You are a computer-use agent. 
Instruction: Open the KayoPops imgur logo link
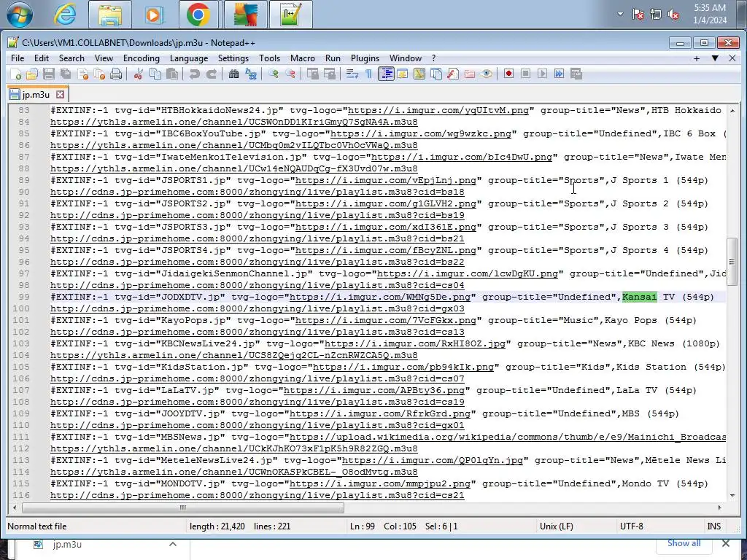coord(385,321)
